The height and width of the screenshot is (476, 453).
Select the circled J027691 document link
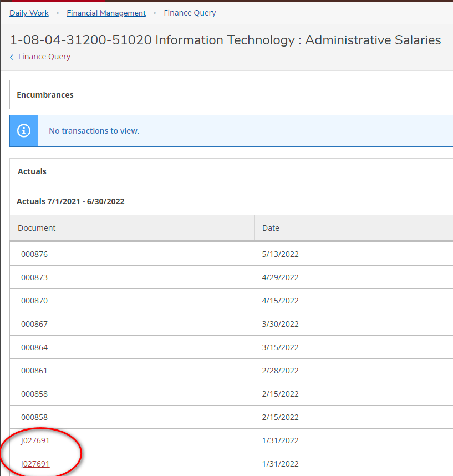tap(35, 440)
